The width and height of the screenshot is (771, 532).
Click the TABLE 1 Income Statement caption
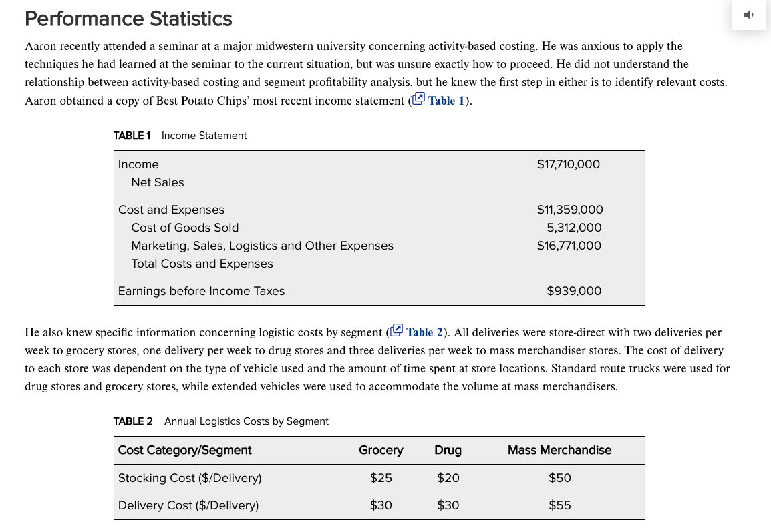[x=180, y=136]
